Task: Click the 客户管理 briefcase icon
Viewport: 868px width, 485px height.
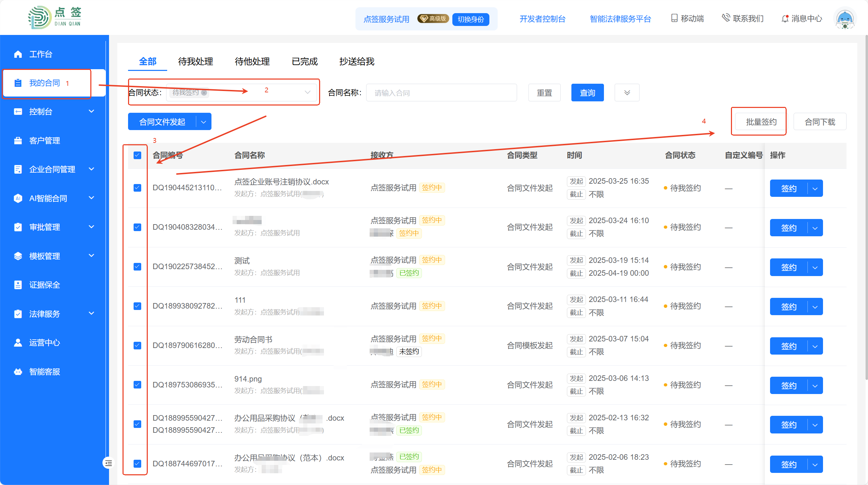Action: pos(18,141)
